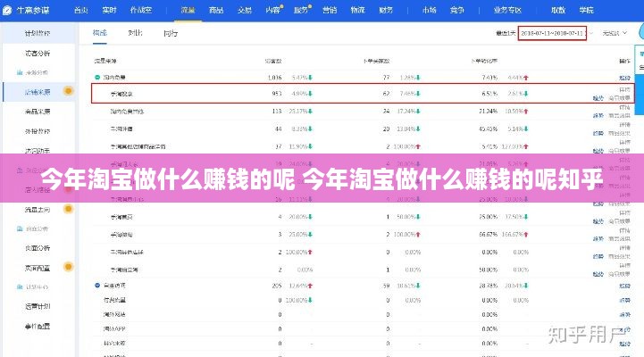Open 财务 in the top navigation
This screenshot has height=357, width=644.
click(x=386, y=10)
